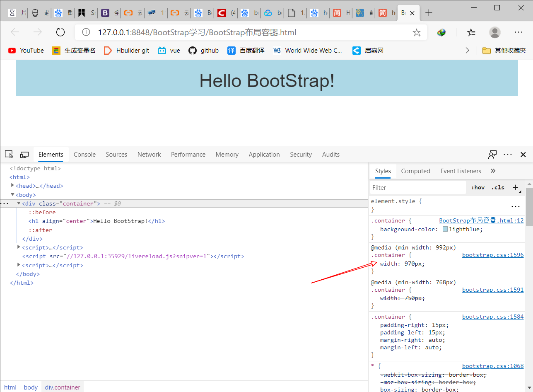Select the h1 Hello BootStrap! DOM row

[96, 221]
